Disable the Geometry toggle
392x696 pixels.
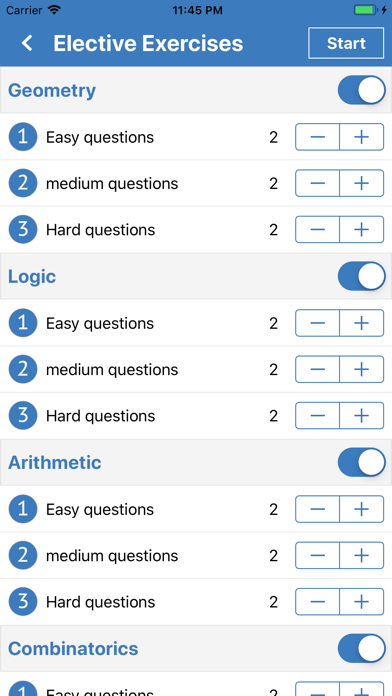click(x=361, y=90)
